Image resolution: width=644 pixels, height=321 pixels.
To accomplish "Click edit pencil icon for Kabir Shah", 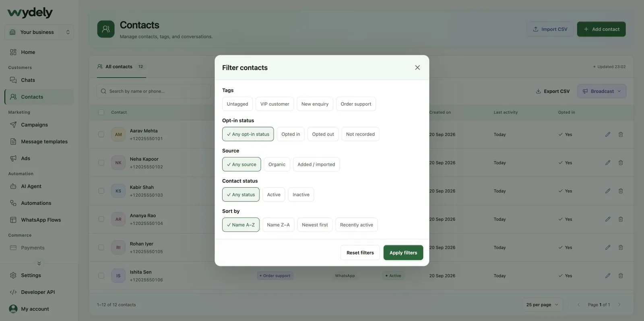I will tap(608, 191).
